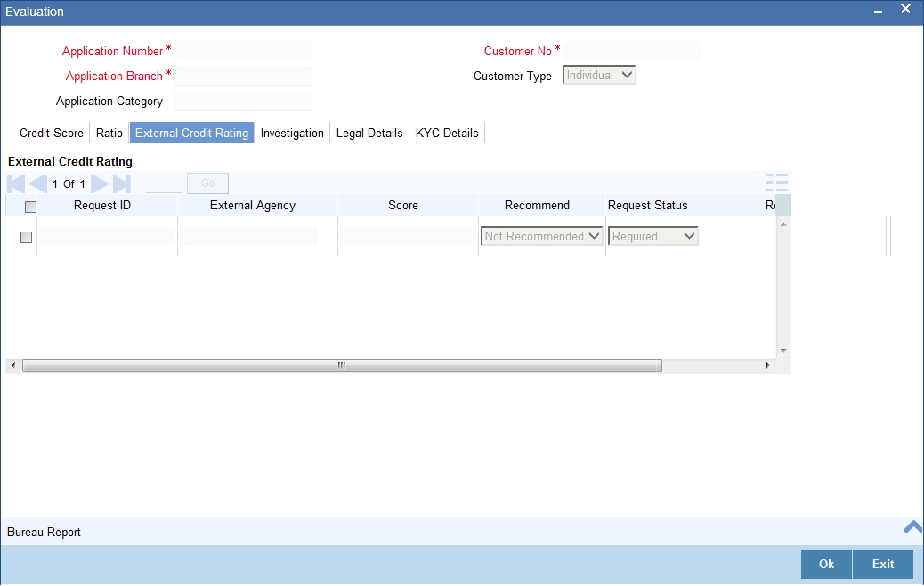Image resolution: width=924 pixels, height=586 pixels.
Task: Click Application Branch field
Action: click(x=242, y=76)
